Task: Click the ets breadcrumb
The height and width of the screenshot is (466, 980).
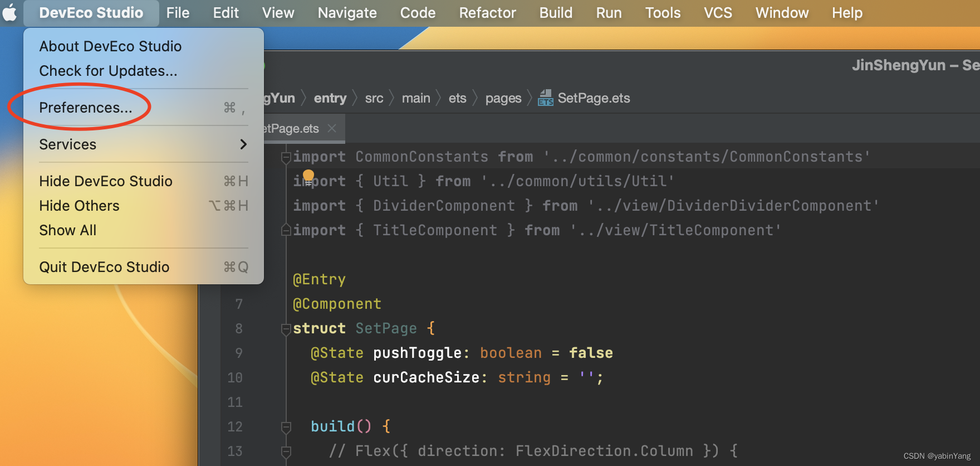Action: [457, 98]
